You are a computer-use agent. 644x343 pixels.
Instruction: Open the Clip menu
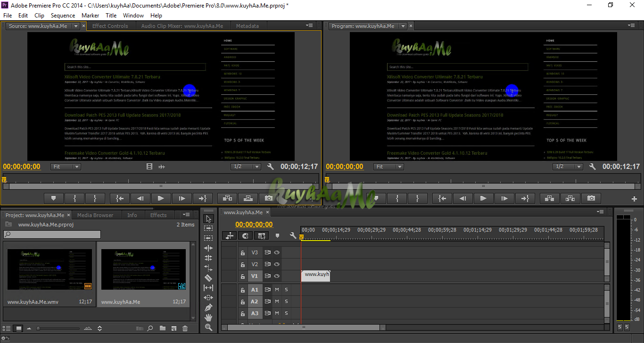(x=39, y=16)
